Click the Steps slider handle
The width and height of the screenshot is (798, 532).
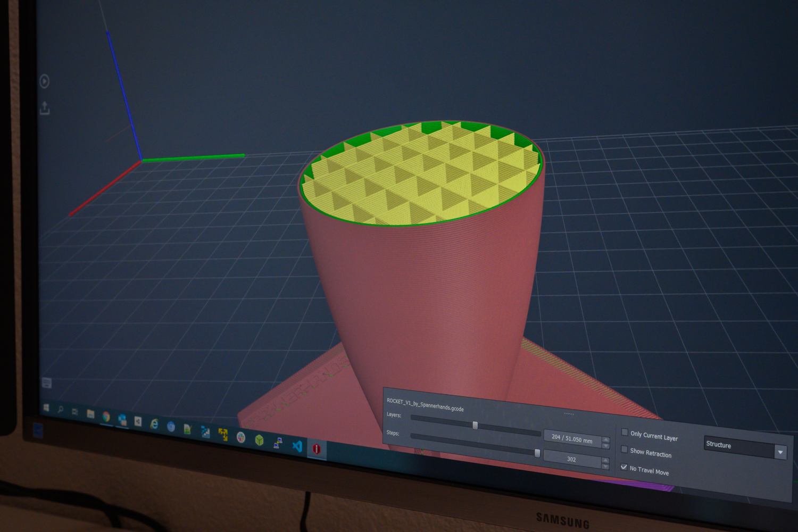pos(537,453)
